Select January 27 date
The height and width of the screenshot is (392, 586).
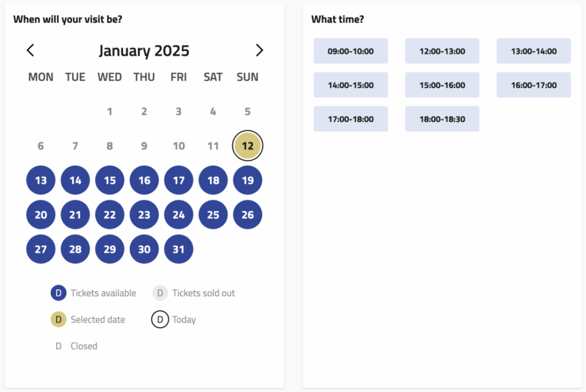[41, 249]
